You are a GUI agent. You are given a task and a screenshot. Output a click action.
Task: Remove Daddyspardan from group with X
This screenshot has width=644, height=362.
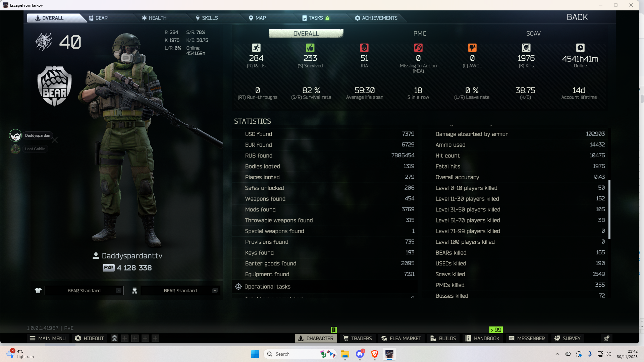point(55,140)
